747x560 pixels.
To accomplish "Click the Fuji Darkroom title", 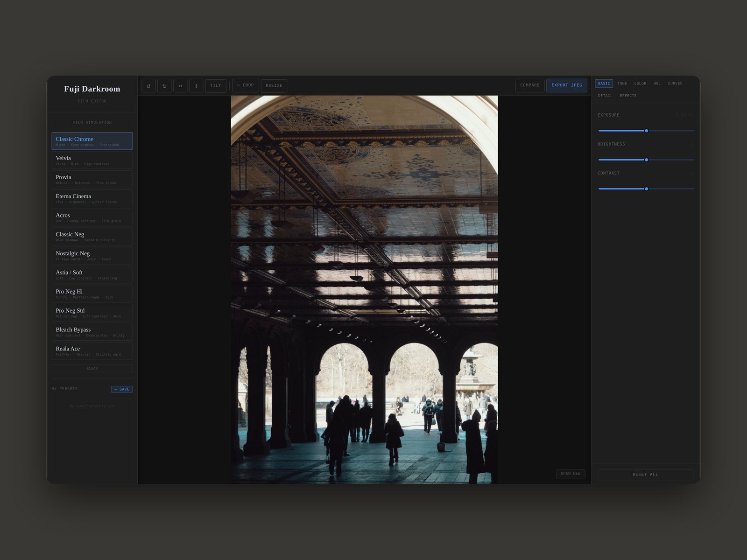I will click(x=92, y=89).
